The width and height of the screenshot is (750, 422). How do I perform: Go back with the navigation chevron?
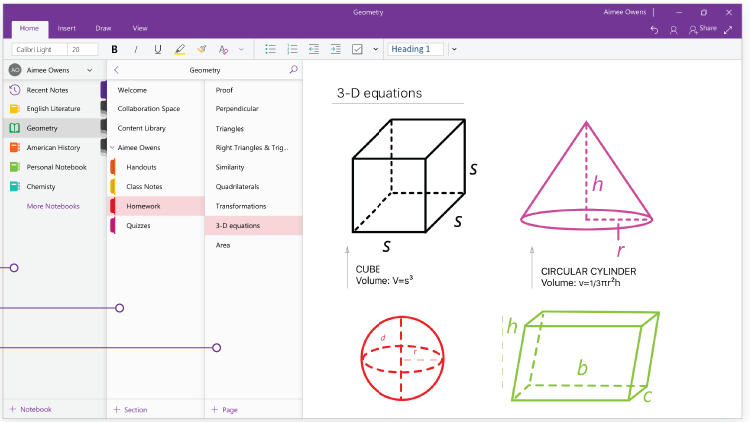116,70
